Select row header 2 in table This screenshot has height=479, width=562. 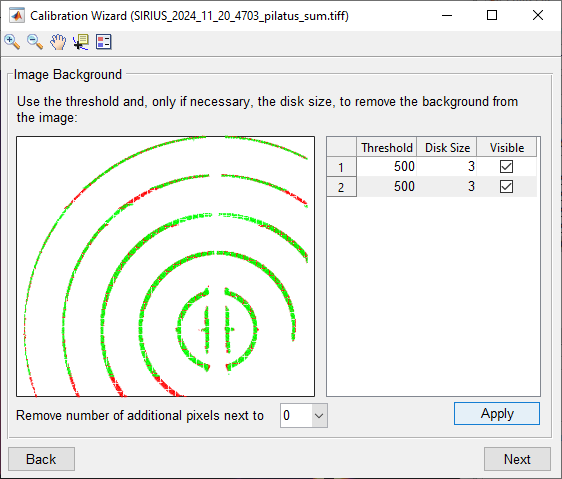point(341,187)
